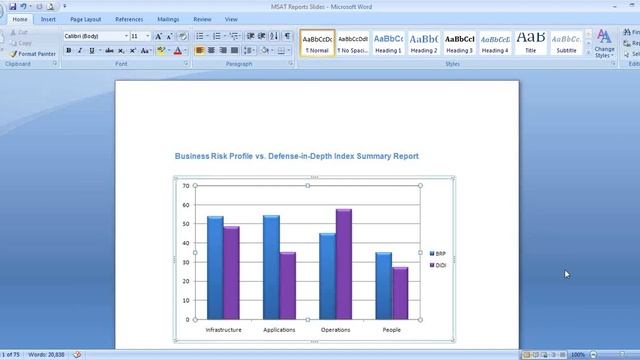The height and width of the screenshot is (360, 640).
Task: Sort the selected text
Action: (x=274, y=36)
